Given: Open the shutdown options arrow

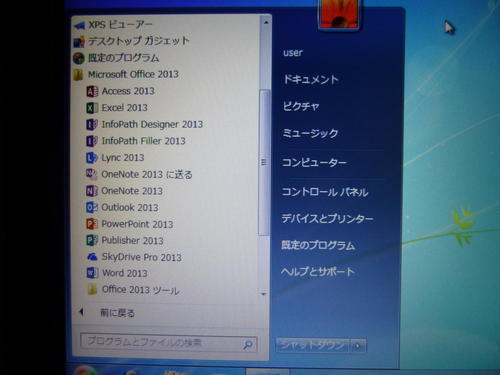Looking at the screenshot, I should 358,346.
